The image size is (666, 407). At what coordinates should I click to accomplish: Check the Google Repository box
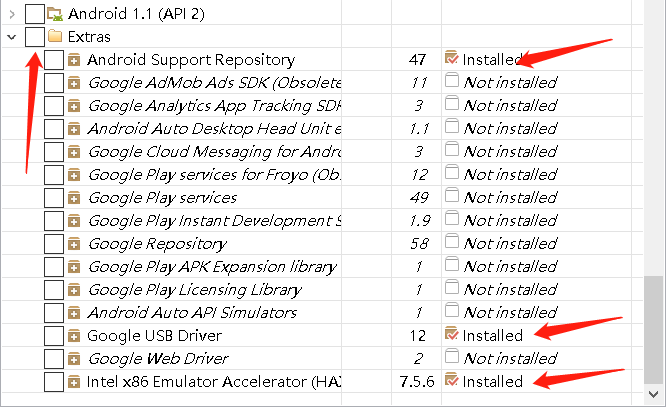coord(54,244)
